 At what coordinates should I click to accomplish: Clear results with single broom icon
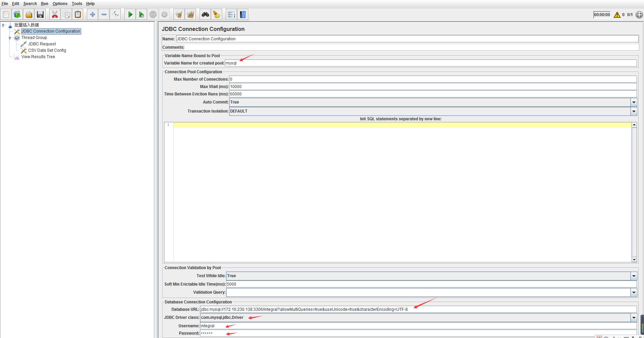point(179,14)
